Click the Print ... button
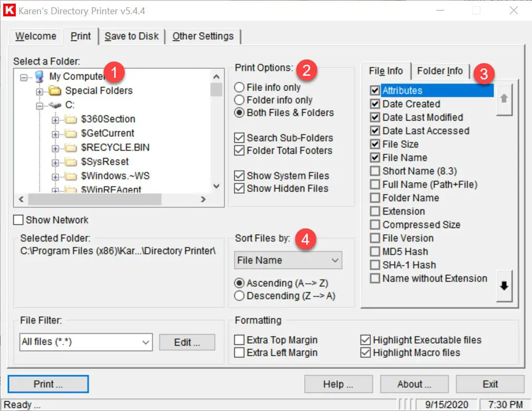Image resolution: width=532 pixels, height=411 pixels. (48, 384)
